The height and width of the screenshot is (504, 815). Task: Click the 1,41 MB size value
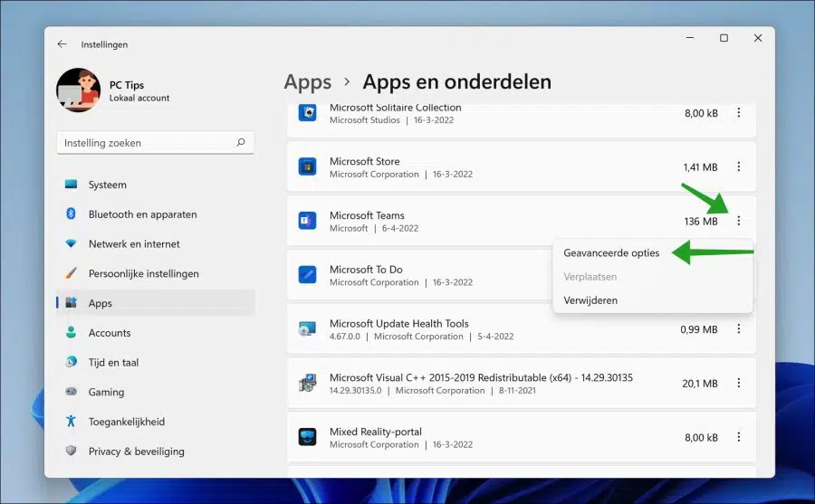(x=700, y=167)
